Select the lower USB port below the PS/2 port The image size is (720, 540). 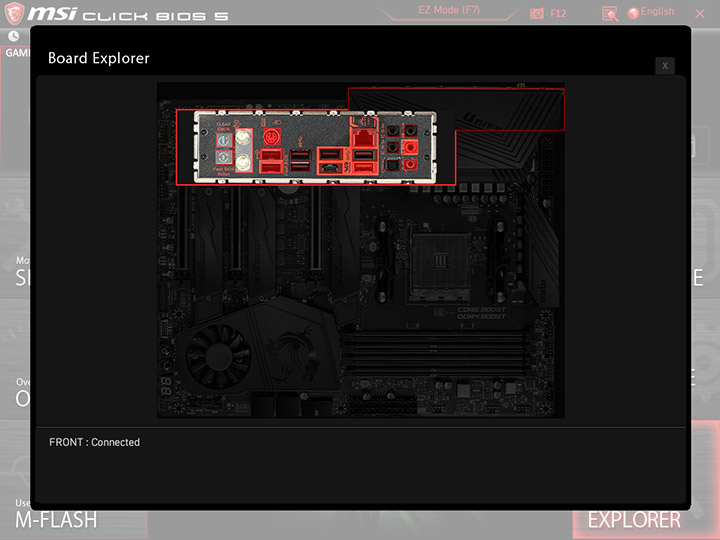point(271,167)
